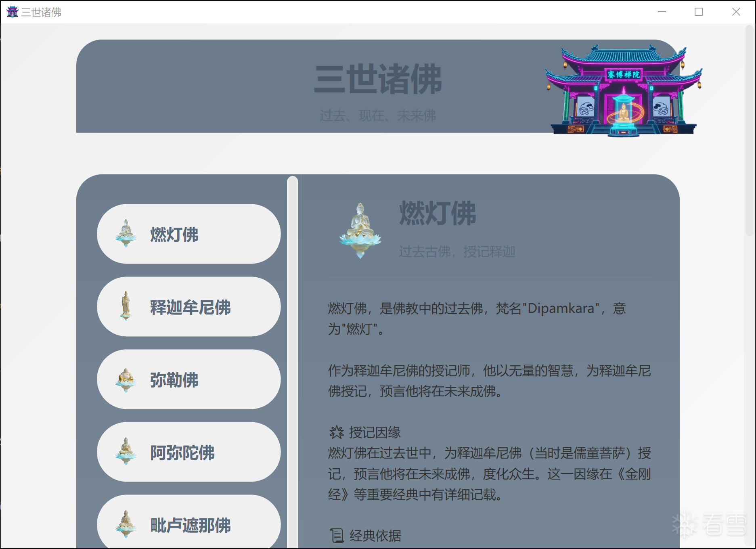Open the 弥勒佛 entry by its name
The height and width of the screenshot is (549, 756).
click(174, 380)
